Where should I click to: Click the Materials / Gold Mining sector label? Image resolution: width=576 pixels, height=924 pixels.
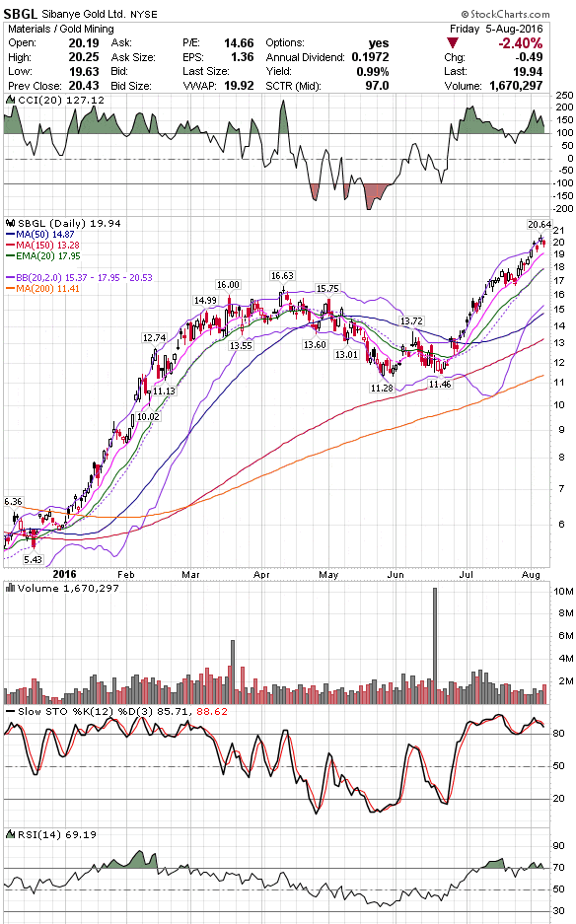coord(61,29)
